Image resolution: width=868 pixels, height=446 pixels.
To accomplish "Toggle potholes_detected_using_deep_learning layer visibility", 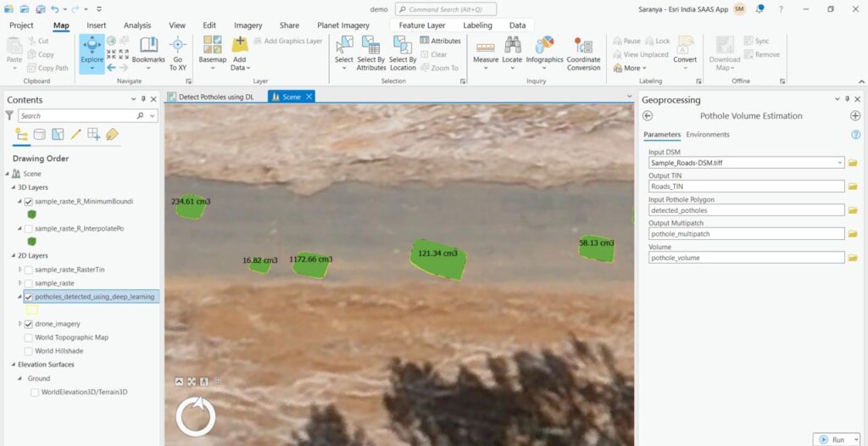I will click(x=29, y=297).
